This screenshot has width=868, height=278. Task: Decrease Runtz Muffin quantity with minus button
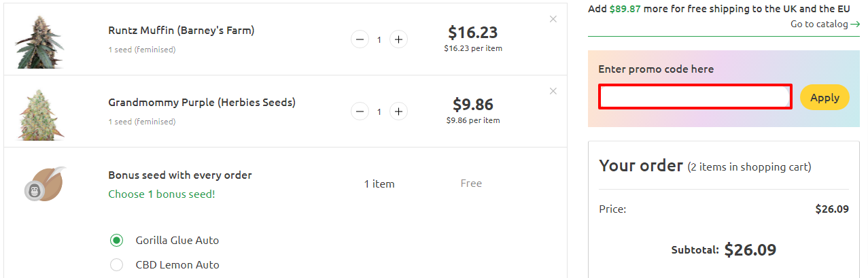(360, 39)
